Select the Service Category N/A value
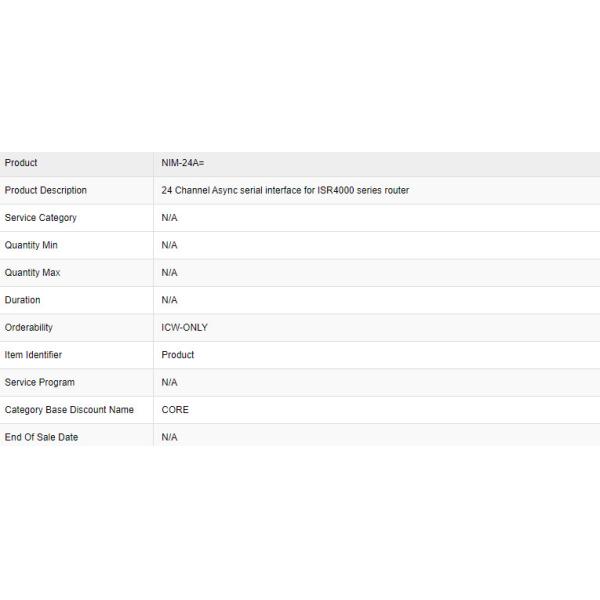 click(x=170, y=218)
